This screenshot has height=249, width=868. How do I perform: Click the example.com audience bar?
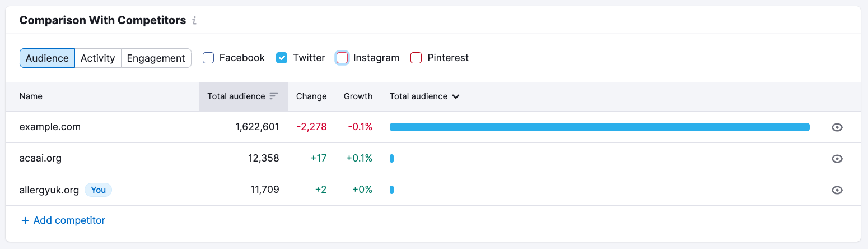click(599, 127)
